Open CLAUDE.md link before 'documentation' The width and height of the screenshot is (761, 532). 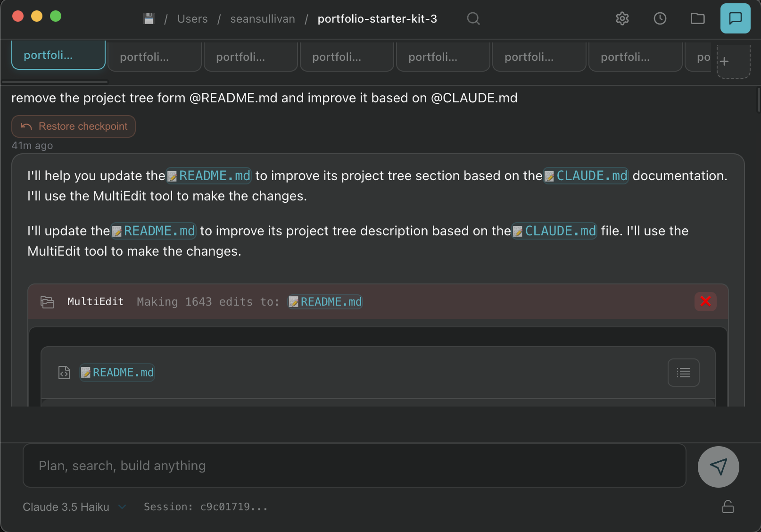pyautogui.click(x=586, y=176)
